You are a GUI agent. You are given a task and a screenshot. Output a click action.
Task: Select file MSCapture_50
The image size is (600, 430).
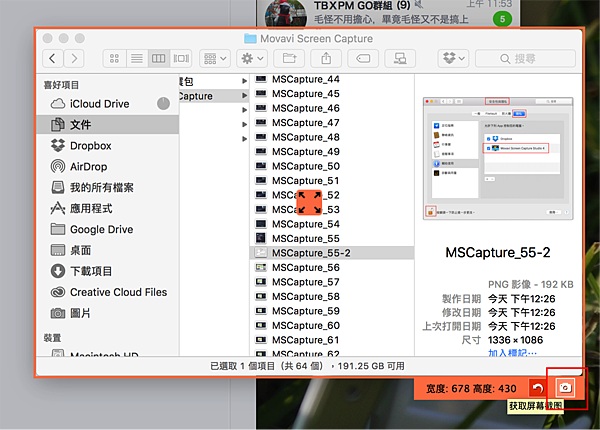(x=332, y=166)
